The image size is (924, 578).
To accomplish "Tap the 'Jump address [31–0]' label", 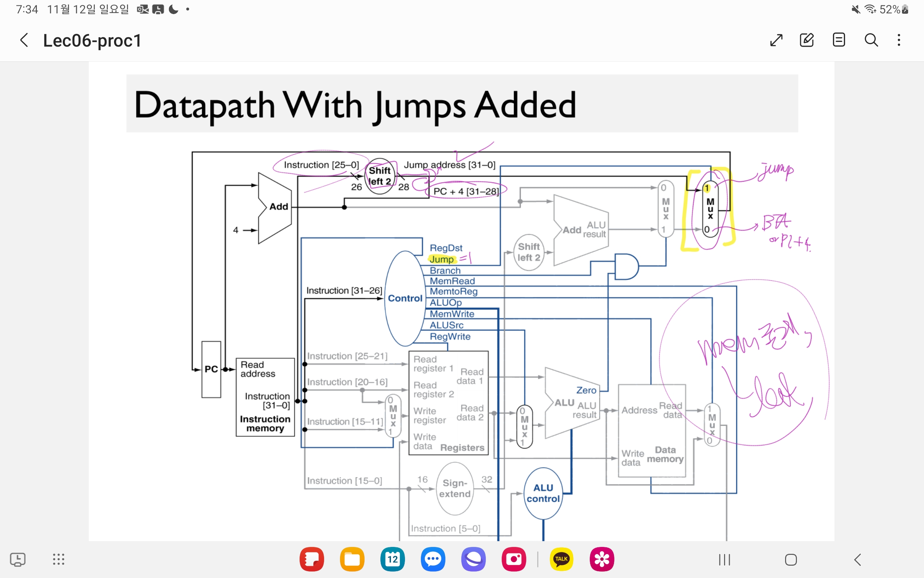I will click(x=450, y=165).
